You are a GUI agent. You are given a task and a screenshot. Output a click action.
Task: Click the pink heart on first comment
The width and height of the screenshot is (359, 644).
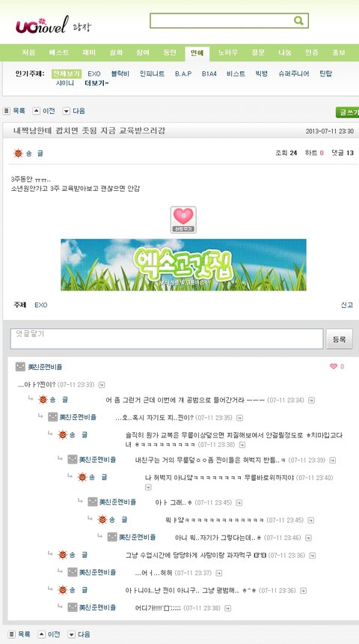334,366
